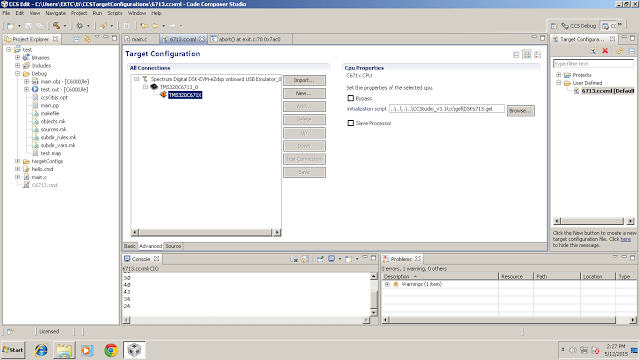Collapse the Spectrum Digital emulator connection
The width and height of the screenshot is (640, 360).
(x=137, y=79)
